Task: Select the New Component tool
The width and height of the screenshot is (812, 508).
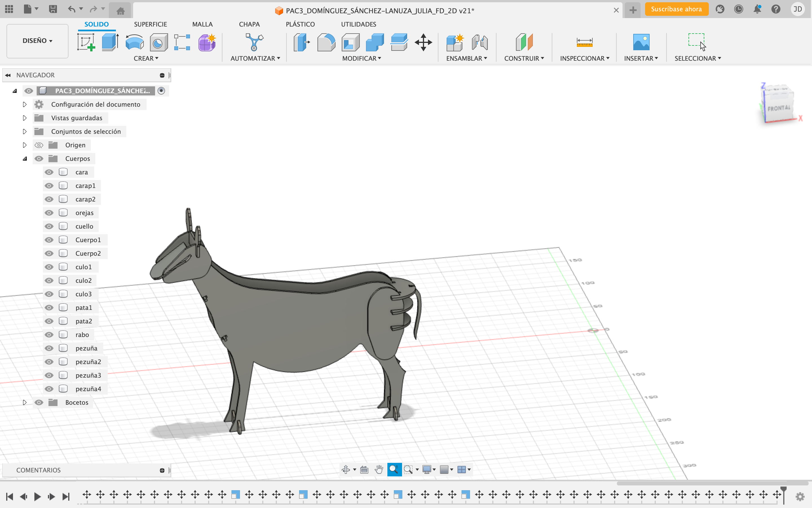Action: pos(455,42)
